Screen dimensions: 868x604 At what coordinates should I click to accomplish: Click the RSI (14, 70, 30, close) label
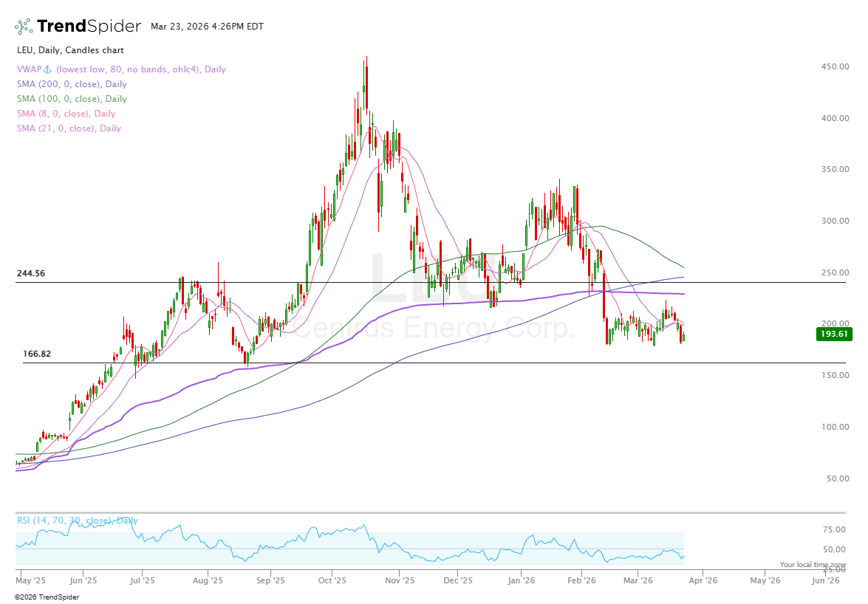(78, 521)
